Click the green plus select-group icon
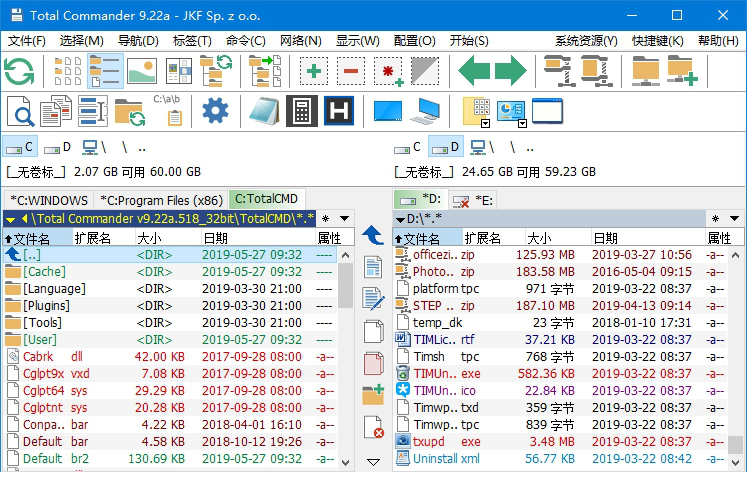 click(x=313, y=71)
